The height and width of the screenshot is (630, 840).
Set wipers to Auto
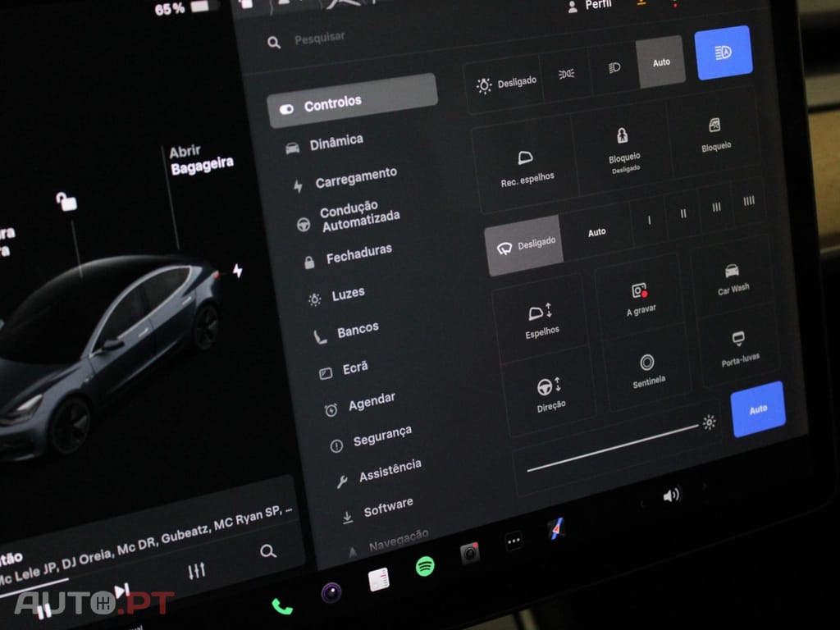(x=596, y=232)
